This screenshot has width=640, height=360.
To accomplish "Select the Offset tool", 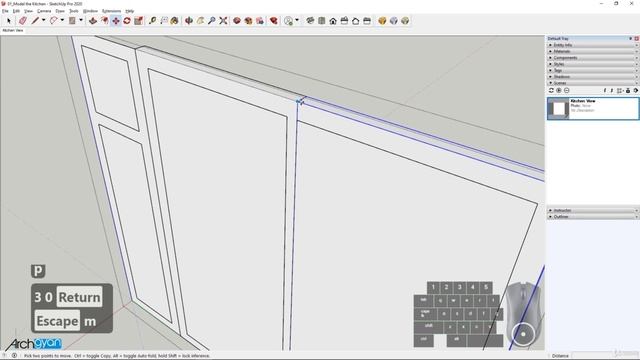I will pyautogui.click(x=104, y=20).
